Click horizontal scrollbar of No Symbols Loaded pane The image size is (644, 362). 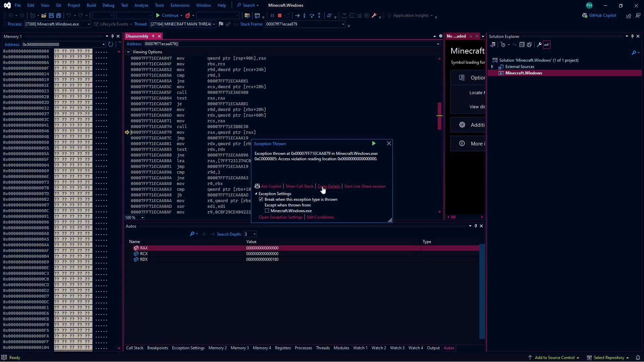coord(465,217)
